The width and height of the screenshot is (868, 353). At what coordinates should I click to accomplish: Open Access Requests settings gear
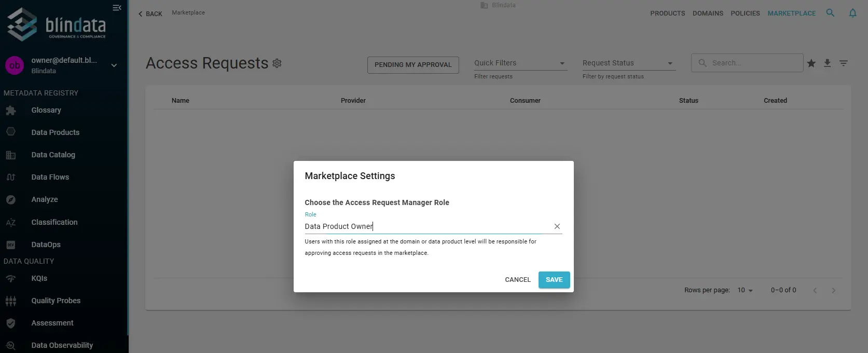click(x=277, y=63)
